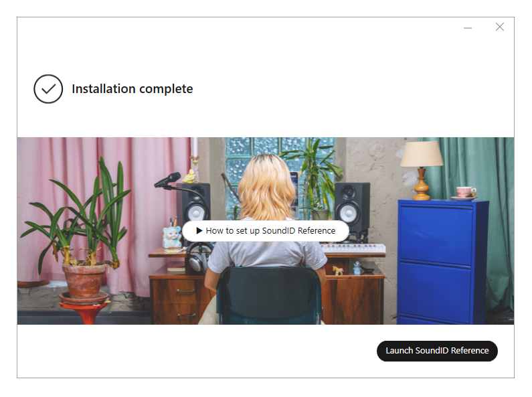Click the dark chair backrest in the photo
The width and height of the screenshot is (532, 397).
[x=268, y=292]
